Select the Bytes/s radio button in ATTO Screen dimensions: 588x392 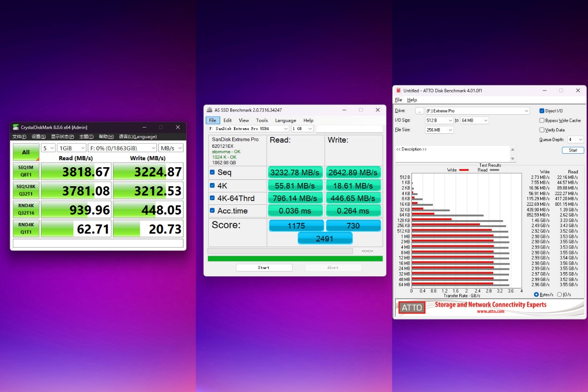click(536, 294)
